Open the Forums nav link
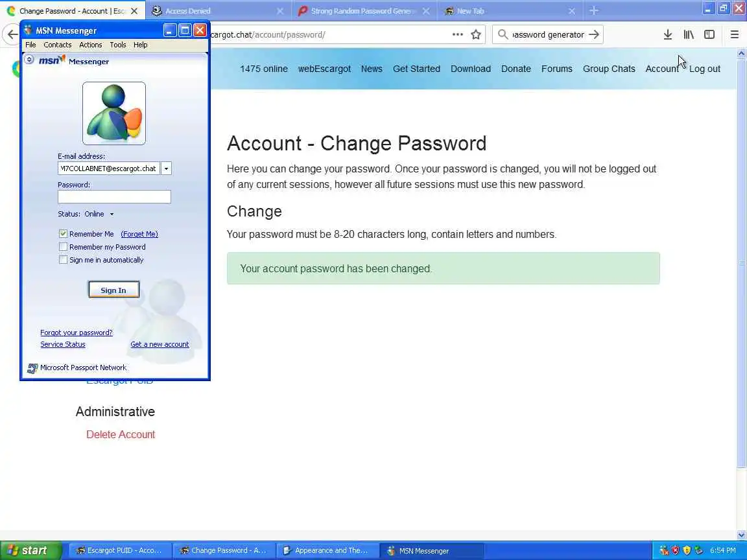Viewport: 747px width, 560px height. pyautogui.click(x=556, y=69)
